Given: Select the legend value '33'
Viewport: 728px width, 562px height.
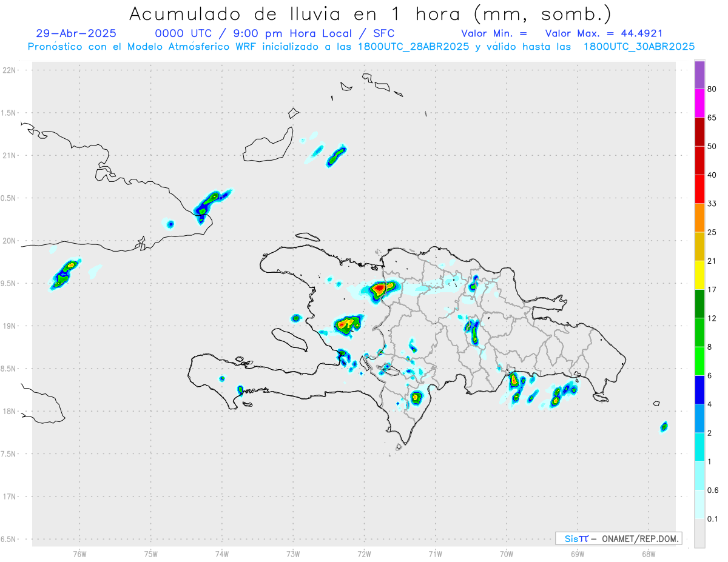Looking at the screenshot, I should pos(712,204).
